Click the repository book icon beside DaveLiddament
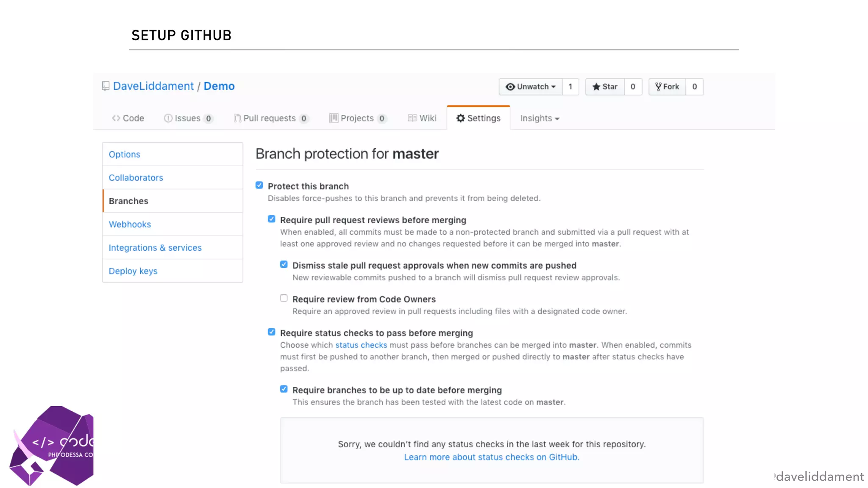The width and height of the screenshot is (868, 488). coord(106,86)
